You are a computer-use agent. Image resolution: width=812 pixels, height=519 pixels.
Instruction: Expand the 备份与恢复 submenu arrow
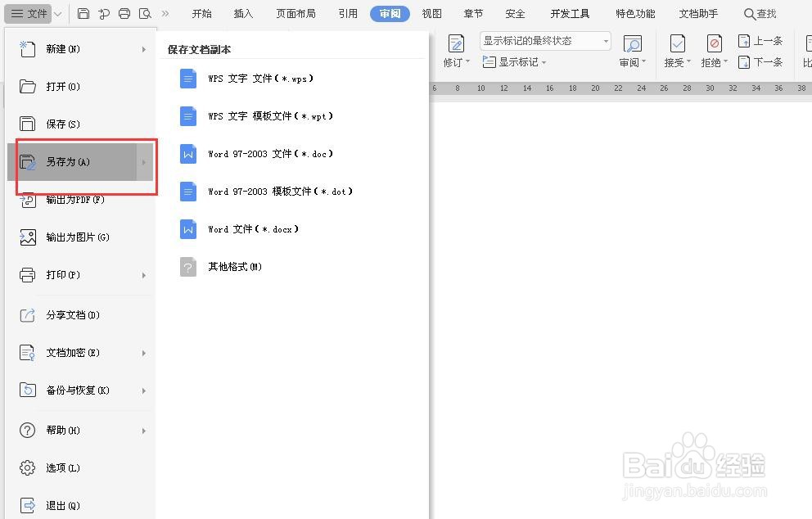click(x=144, y=391)
